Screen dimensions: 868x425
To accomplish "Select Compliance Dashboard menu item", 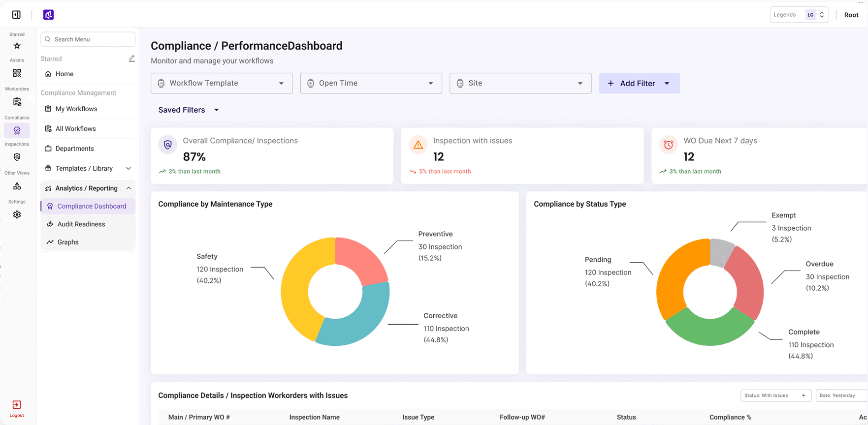I will [x=88, y=206].
